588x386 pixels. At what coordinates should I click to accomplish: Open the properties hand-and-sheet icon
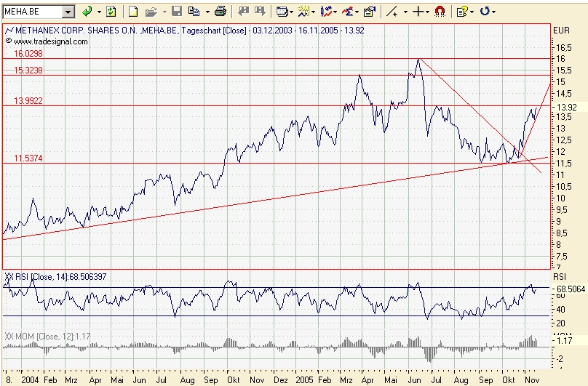370,12
